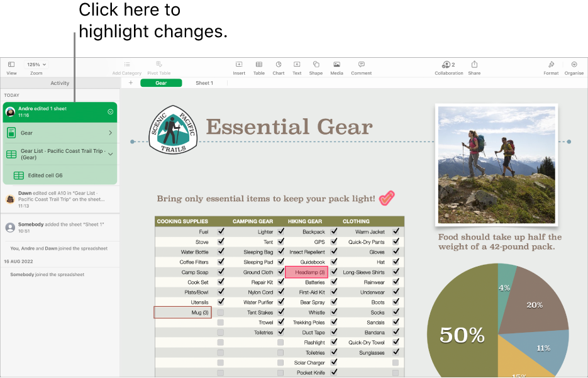Select the Gear sheet tab
Screen dimensions: 588x378
pos(163,82)
